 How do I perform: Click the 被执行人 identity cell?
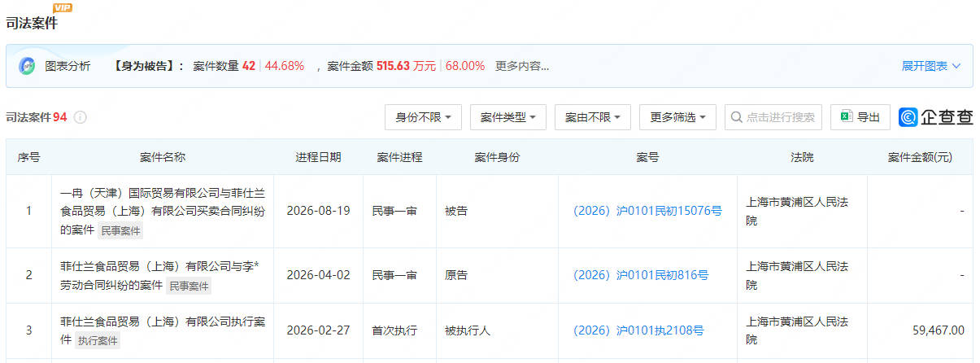click(x=468, y=330)
